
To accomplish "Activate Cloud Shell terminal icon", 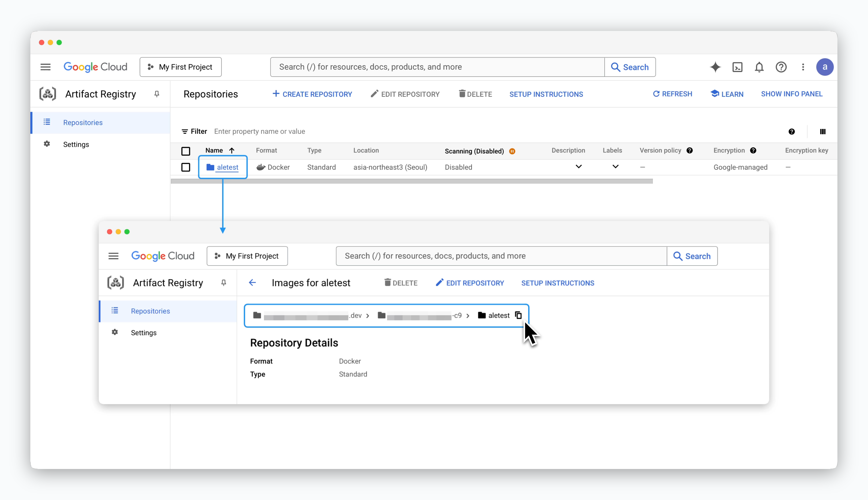I will [737, 67].
